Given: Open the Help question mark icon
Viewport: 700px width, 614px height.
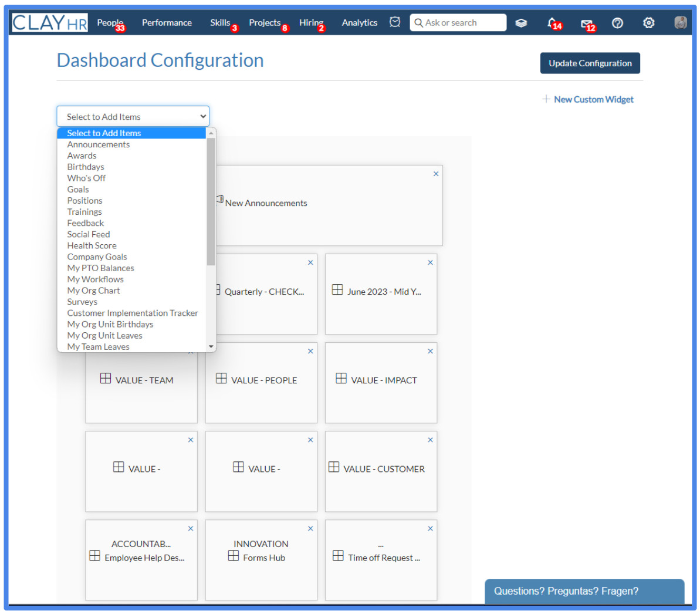Looking at the screenshot, I should tap(617, 22).
